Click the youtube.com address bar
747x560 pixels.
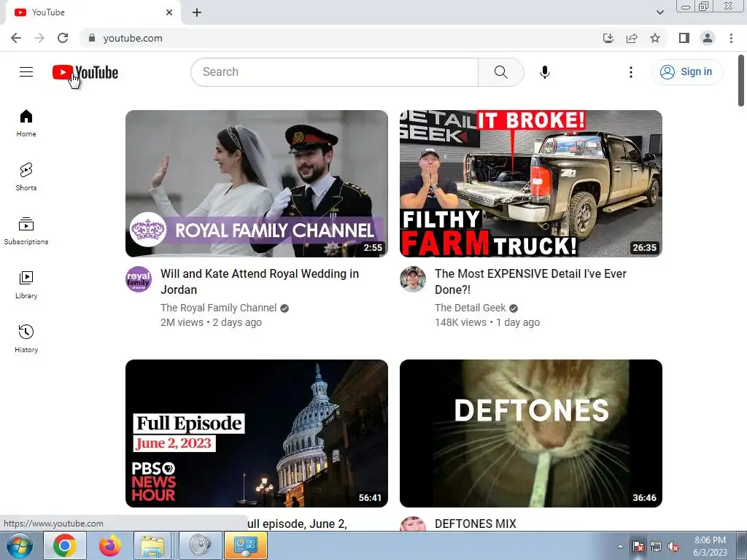tap(343, 38)
